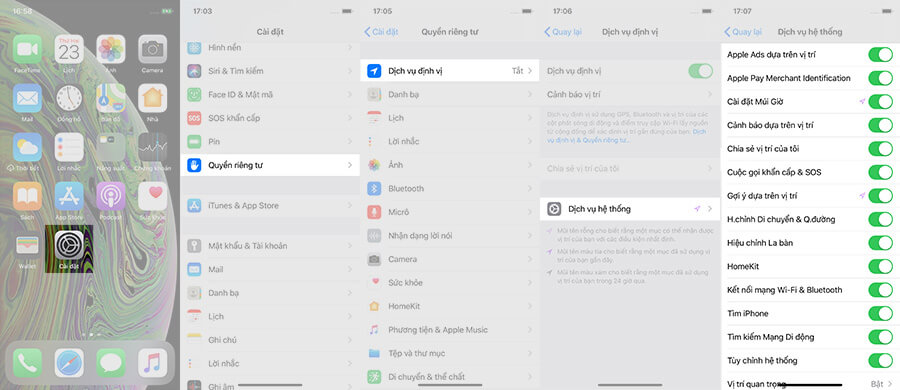The height and width of the screenshot is (390, 900).
Task: Open the App Store icon
Action: (69, 196)
